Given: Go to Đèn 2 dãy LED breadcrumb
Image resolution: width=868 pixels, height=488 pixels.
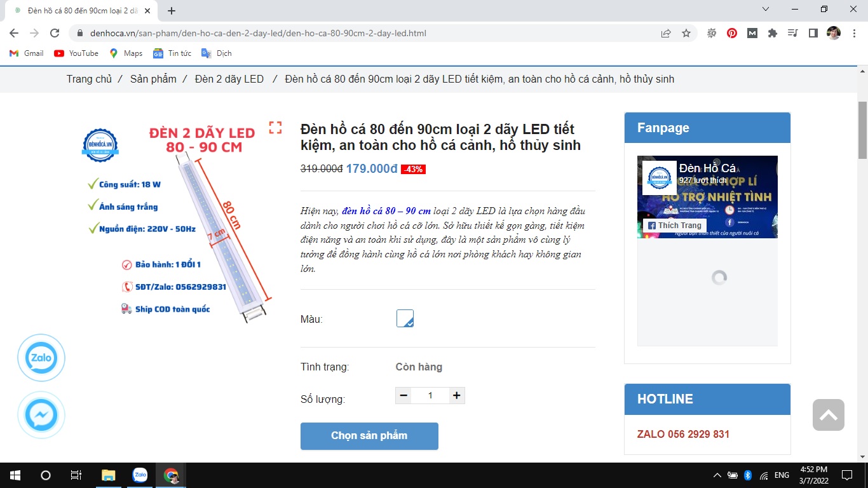Looking at the screenshot, I should coord(229,79).
